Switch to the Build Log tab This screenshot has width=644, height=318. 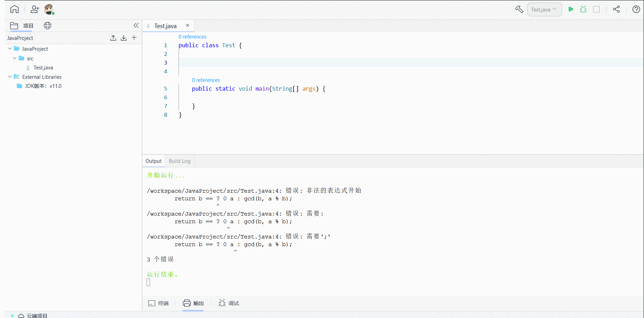[x=180, y=161]
